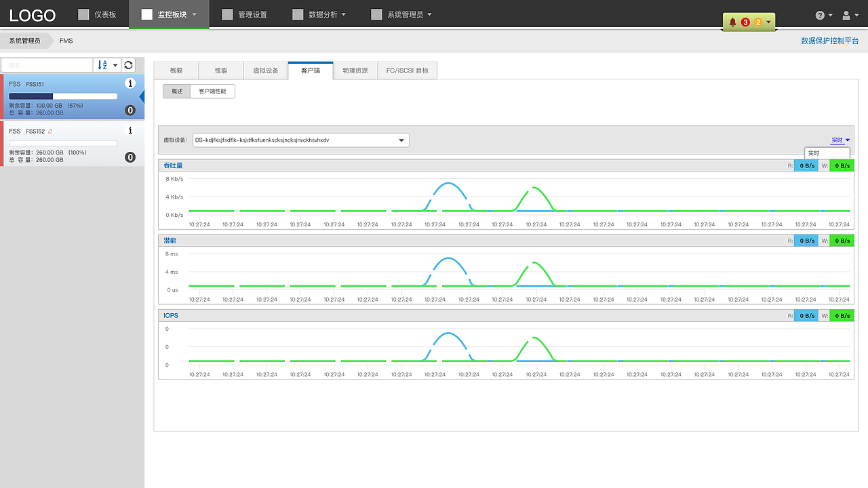Viewport: 868px width, 488px height.
Task: Switch to the 物理资源 tab
Action: click(x=355, y=70)
